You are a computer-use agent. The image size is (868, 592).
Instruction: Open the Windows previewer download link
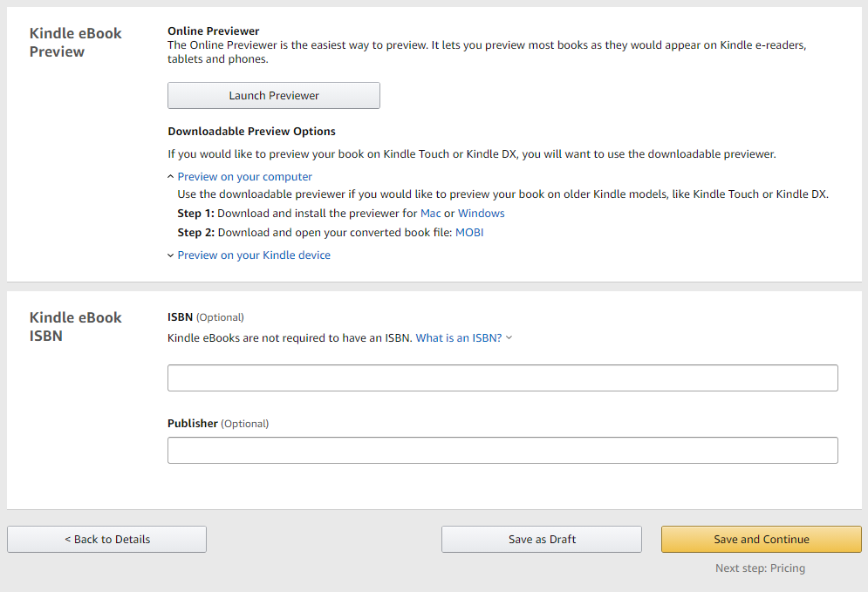pyautogui.click(x=481, y=214)
